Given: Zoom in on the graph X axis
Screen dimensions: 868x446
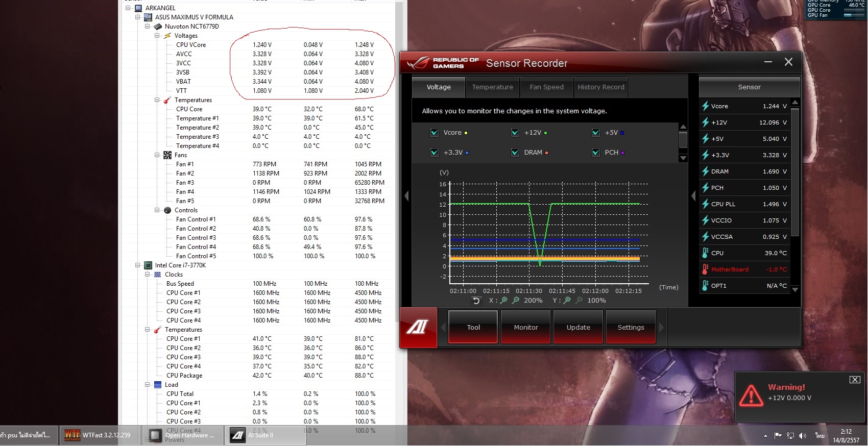Looking at the screenshot, I should click(503, 301).
